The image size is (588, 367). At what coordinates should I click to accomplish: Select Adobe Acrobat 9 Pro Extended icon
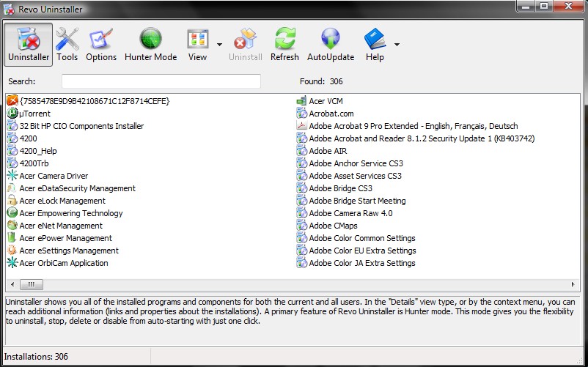point(302,126)
